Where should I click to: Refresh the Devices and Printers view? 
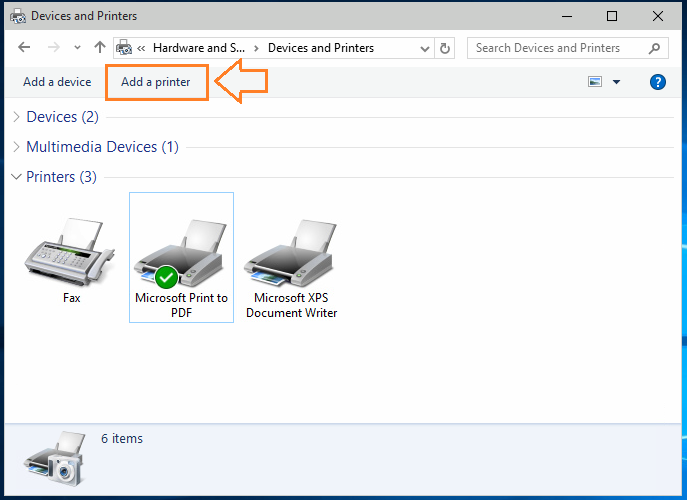point(445,48)
